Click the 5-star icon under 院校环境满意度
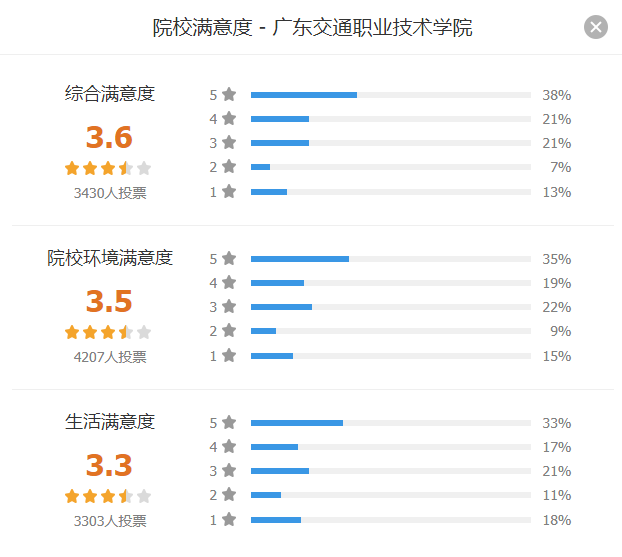The height and width of the screenshot is (557, 622). click(229, 258)
